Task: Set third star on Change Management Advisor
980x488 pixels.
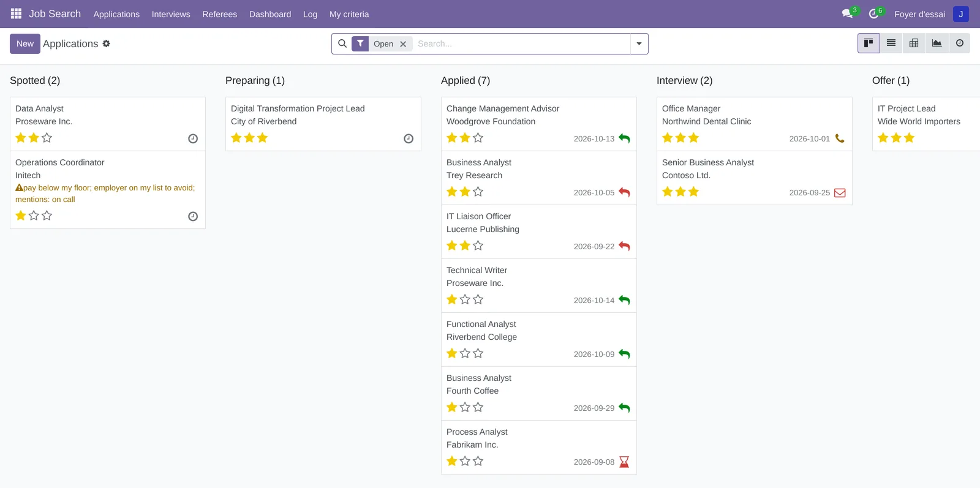Action: 478,138
